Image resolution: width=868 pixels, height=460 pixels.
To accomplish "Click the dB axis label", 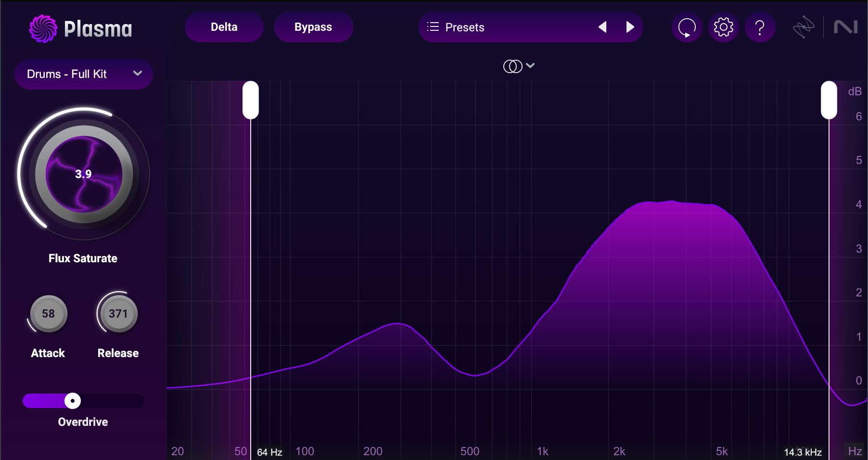I will pos(855,91).
